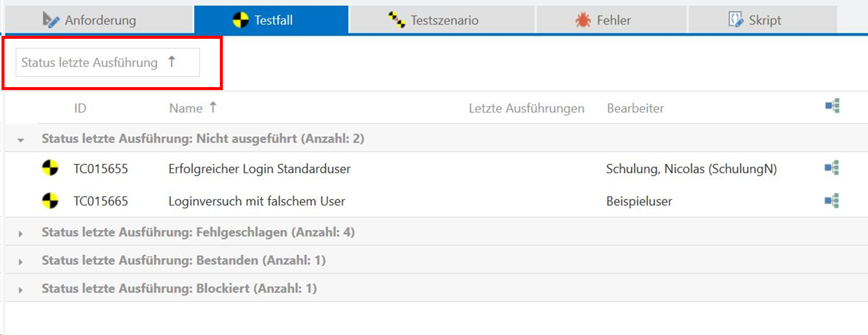Select test case Loginversuch mit falschem User
Viewport: 868px width, 335px height.
click(x=257, y=201)
